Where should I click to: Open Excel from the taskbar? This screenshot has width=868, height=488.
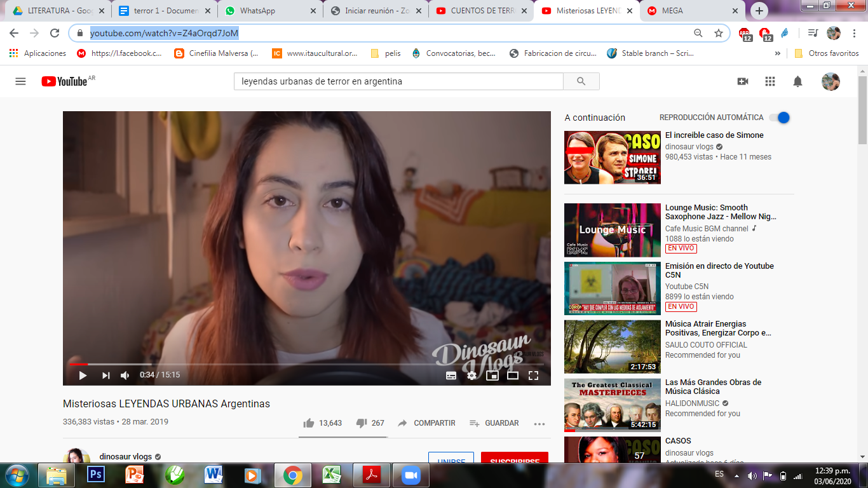331,475
